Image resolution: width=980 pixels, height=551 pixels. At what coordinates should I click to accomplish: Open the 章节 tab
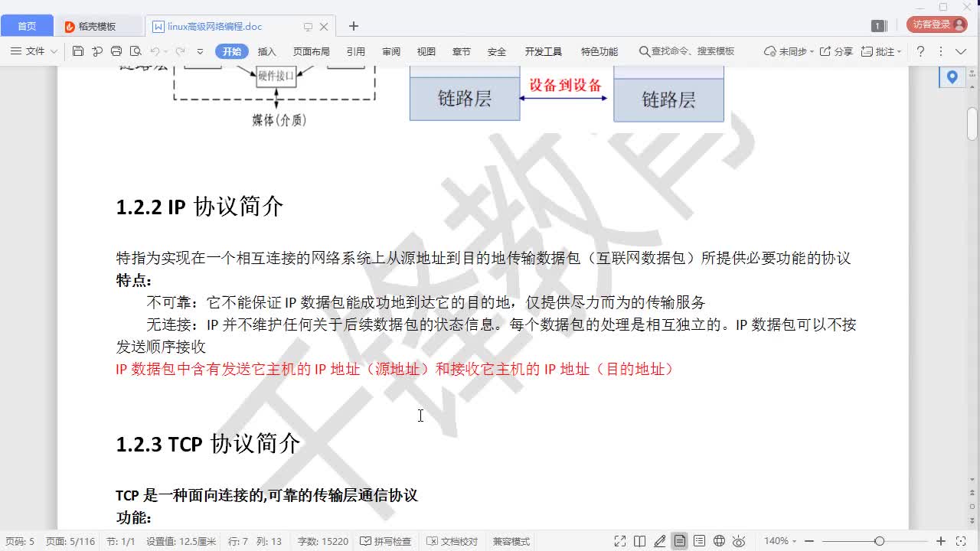click(x=461, y=51)
